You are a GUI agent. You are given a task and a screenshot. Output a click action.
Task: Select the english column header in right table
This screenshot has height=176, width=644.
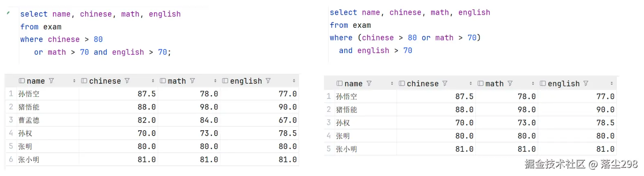tap(563, 83)
